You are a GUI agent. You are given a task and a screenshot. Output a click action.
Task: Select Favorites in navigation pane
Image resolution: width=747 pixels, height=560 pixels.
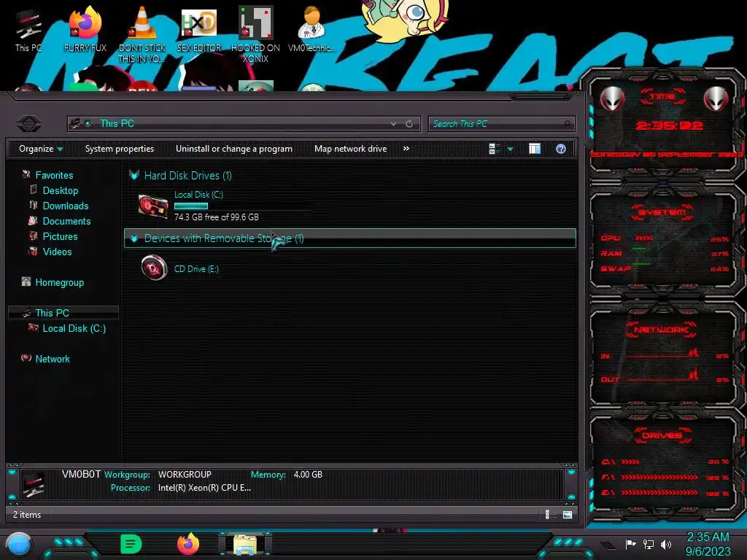point(54,175)
